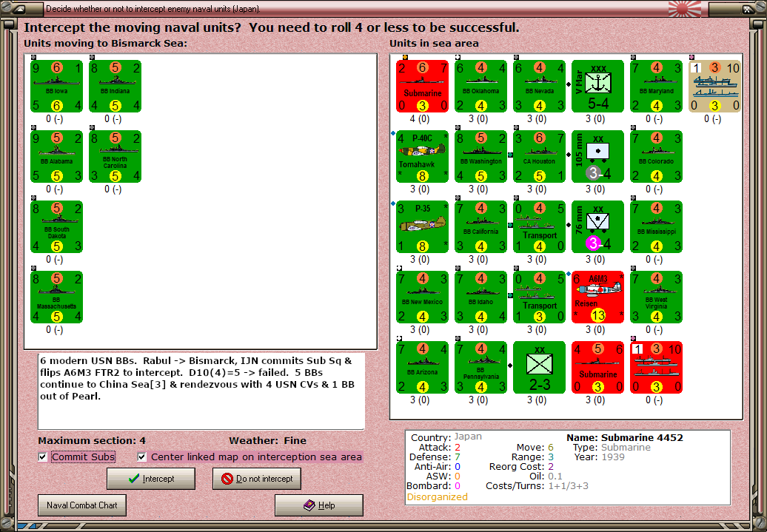Click the BB New Mexico counter
The width and height of the screenshot is (767, 532).
tap(423, 297)
